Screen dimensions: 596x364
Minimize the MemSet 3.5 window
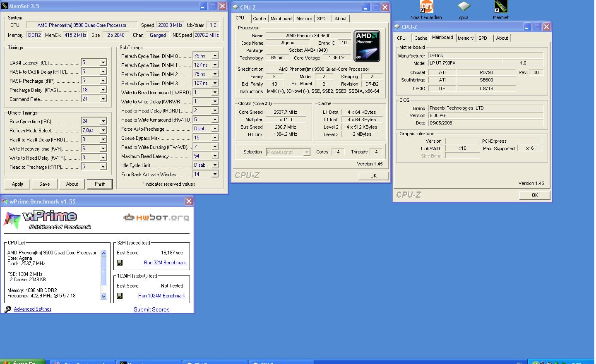click(x=203, y=6)
